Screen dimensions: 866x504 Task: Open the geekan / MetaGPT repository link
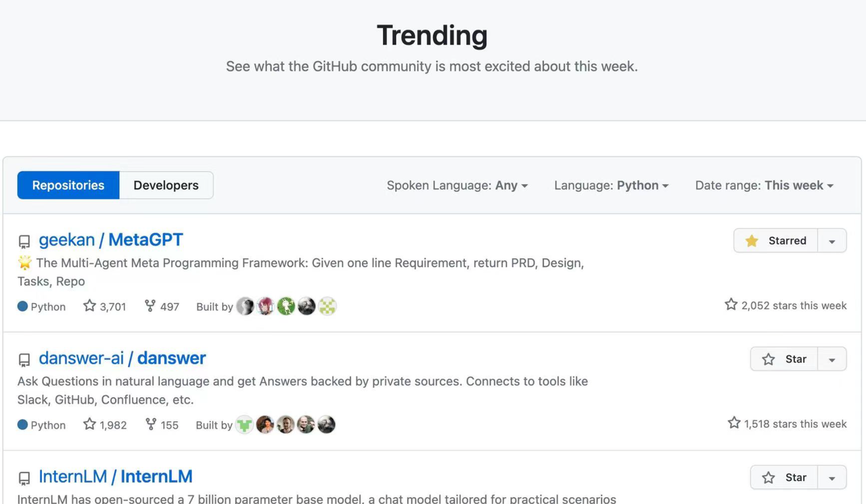point(111,240)
